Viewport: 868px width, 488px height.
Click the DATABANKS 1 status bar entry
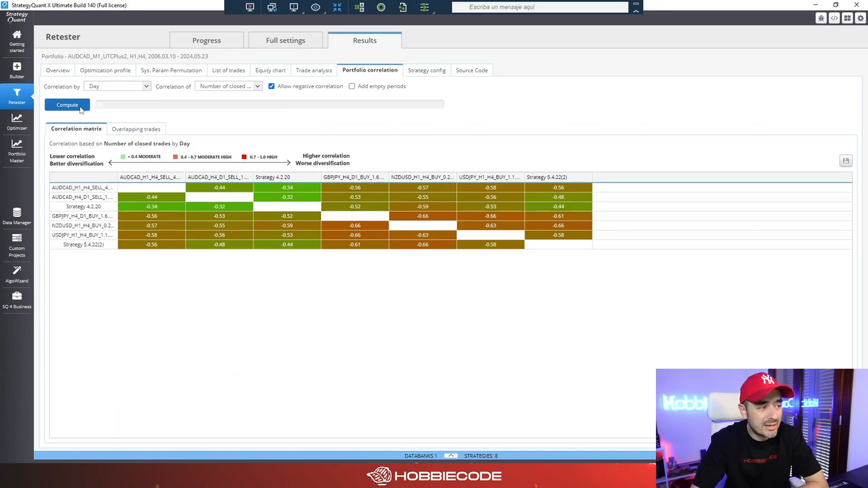tap(421, 455)
